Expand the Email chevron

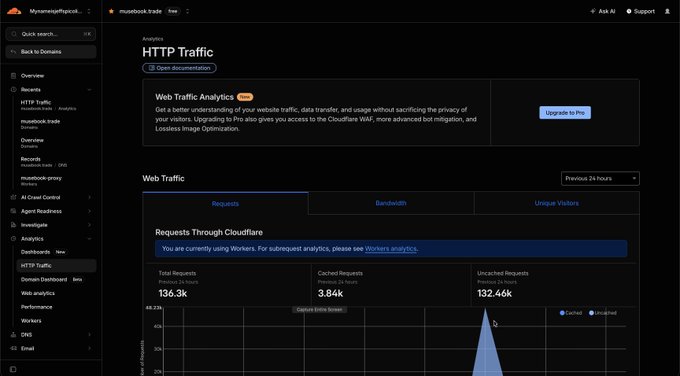pos(89,348)
